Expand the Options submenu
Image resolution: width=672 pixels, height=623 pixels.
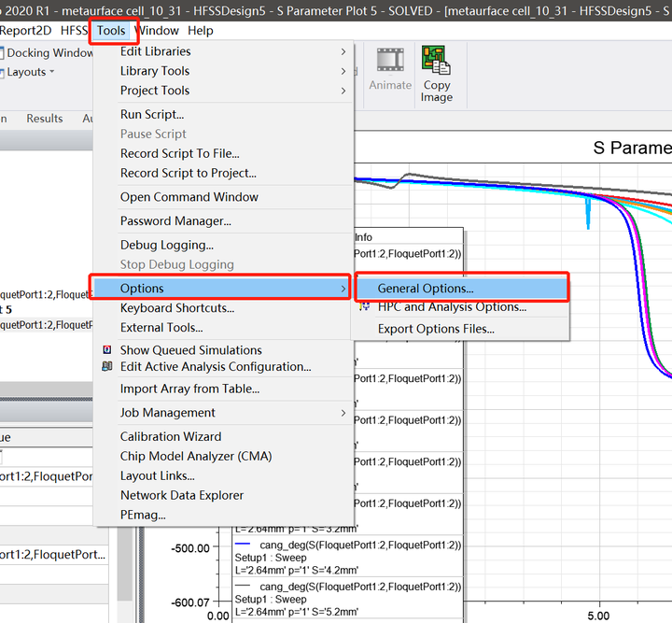[223, 288]
